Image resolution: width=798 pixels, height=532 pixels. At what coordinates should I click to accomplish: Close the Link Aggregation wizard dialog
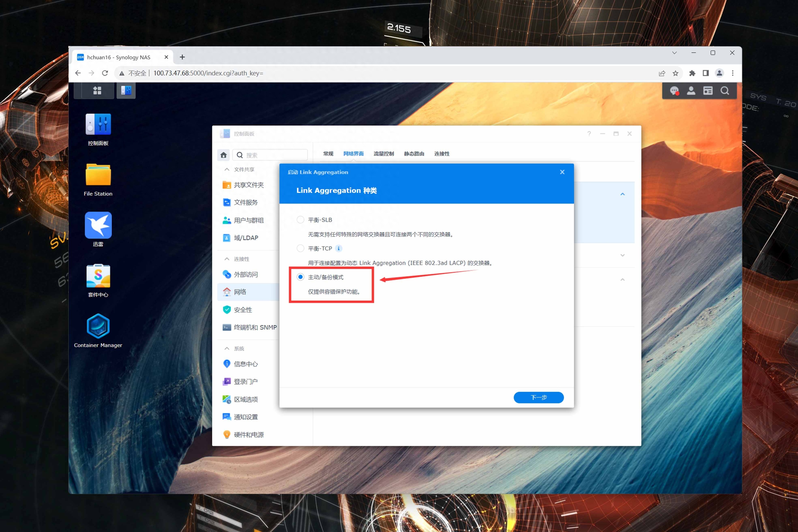click(562, 172)
